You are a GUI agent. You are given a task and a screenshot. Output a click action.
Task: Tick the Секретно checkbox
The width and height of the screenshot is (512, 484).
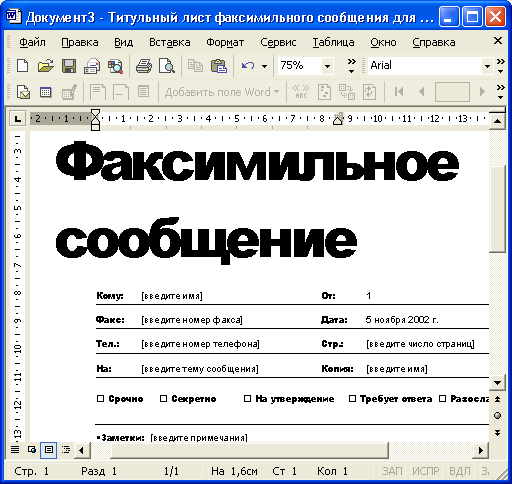[x=163, y=399]
